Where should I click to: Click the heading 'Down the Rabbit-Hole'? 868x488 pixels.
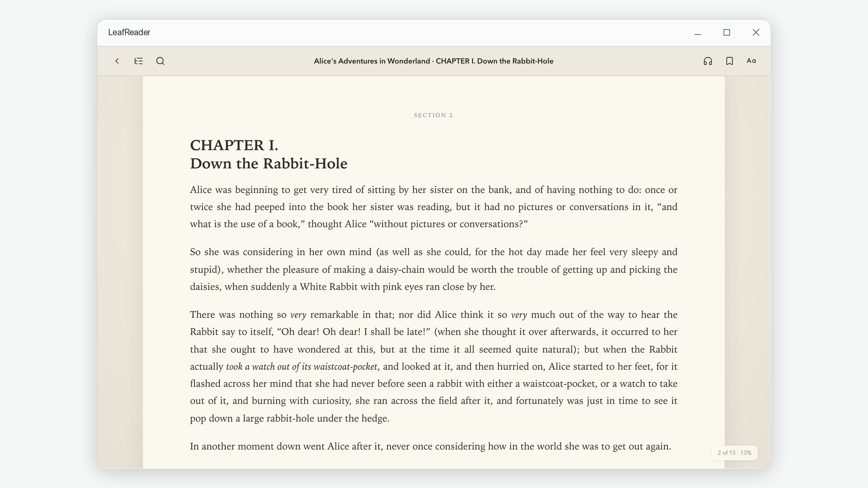click(269, 164)
